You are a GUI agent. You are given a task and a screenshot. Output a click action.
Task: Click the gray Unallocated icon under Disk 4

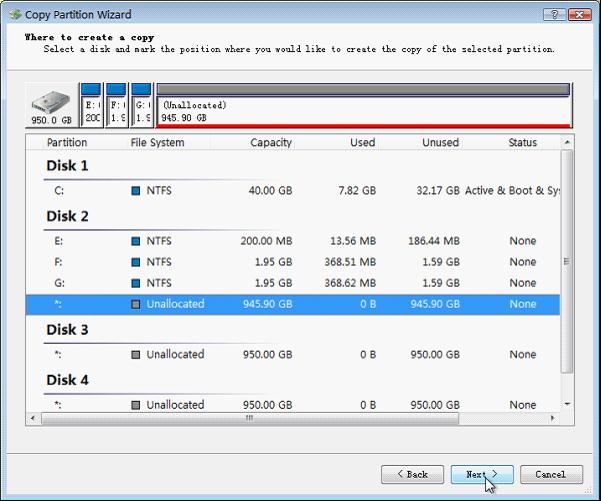point(136,405)
